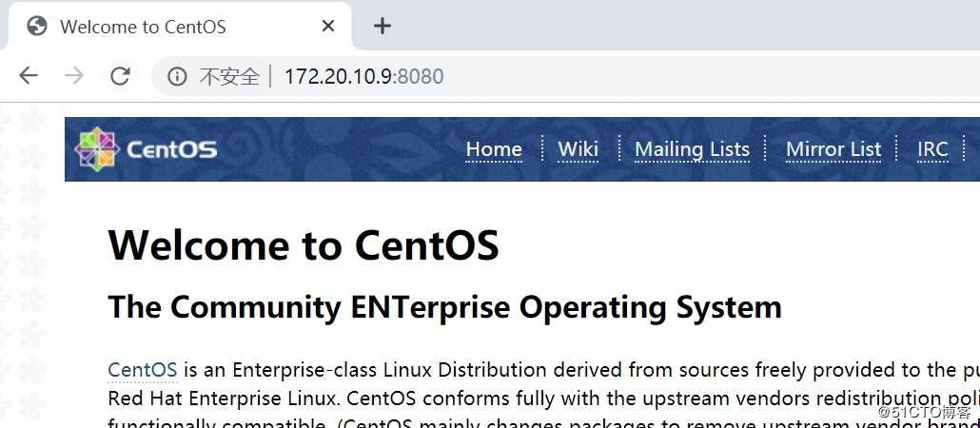Viewport: 980px width, 428px height.
Task: Click the Welcome to CentOS heading
Action: 304,244
